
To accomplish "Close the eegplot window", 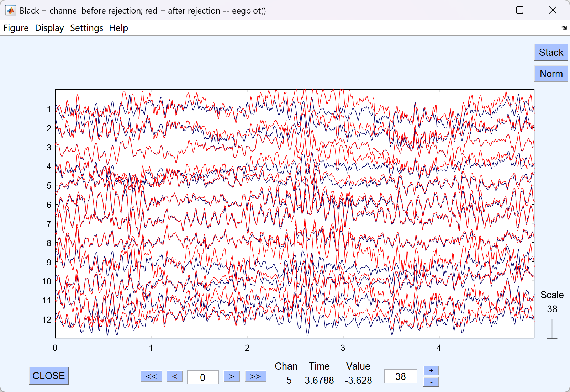I will point(553,10).
